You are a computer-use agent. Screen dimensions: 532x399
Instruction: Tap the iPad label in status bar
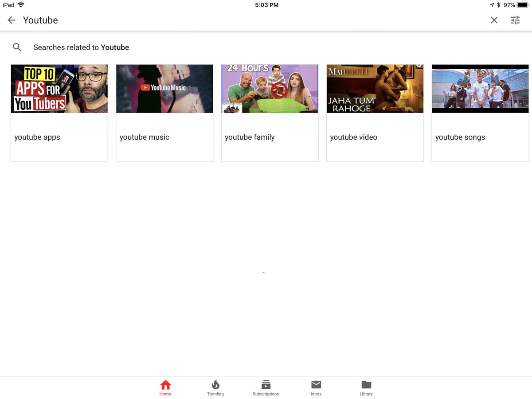pyautogui.click(x=8, y=5)
